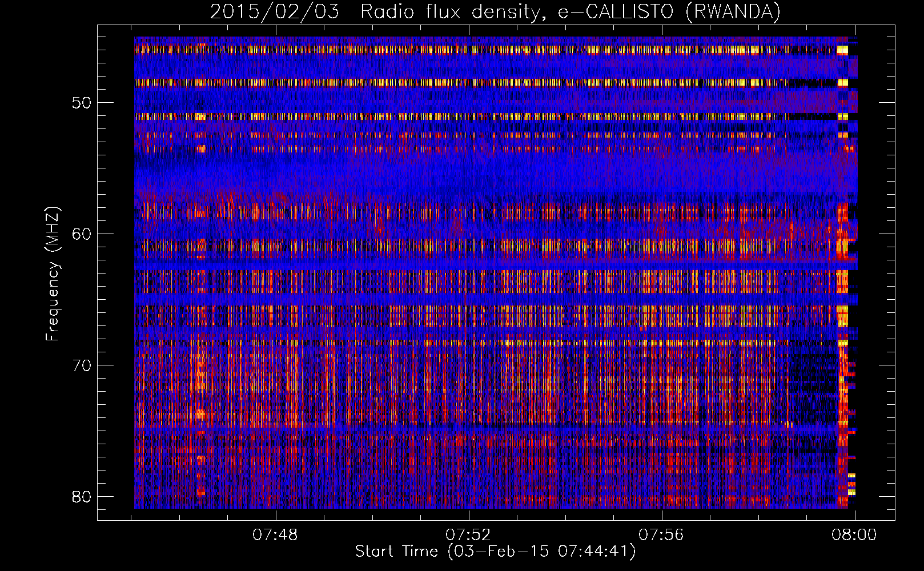Click the 07:48 time tick label

coord(276,535)
